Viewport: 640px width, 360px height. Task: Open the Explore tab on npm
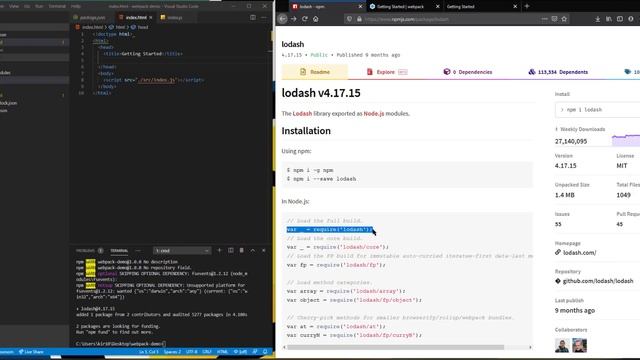(x=386, y=72)
